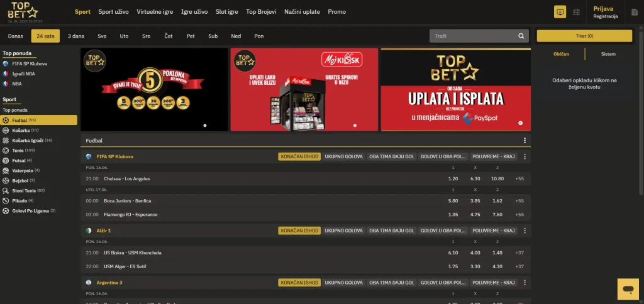
Task: Click Prijava login link
Action: (x=603, y=9)
